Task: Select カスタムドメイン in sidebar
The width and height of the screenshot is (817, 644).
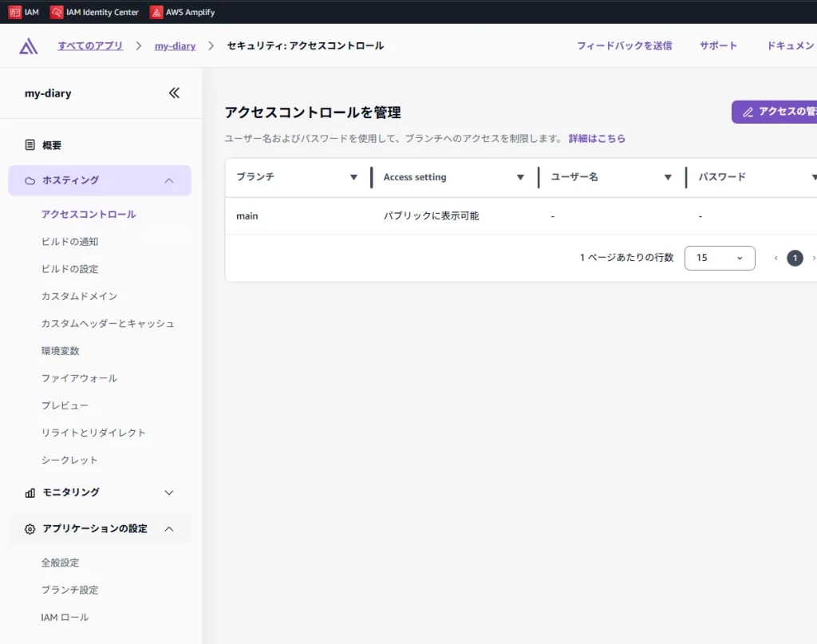Action: pyautogui.click(x=79, y=296)
